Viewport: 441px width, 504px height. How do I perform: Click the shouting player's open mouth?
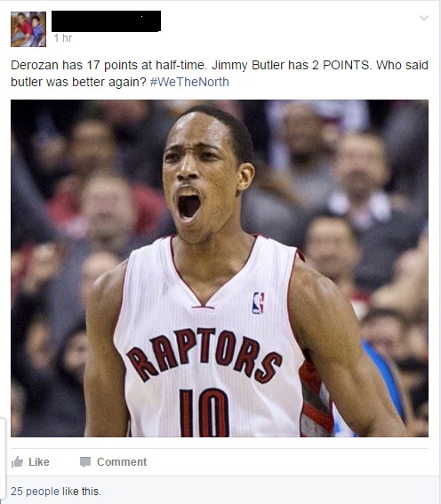click(x=189, y=204)
